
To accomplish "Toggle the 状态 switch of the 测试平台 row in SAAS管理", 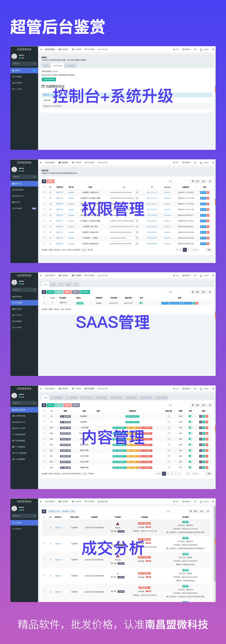I will click(141, 303).
